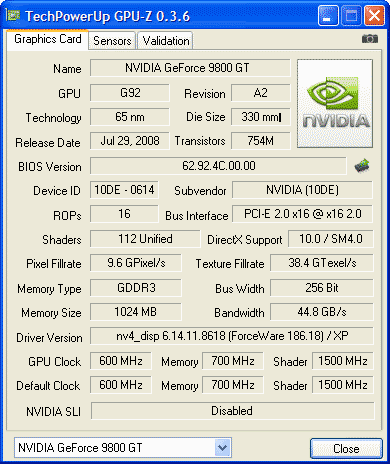The height and width of the screenshot is (464, 390).
Task: Click the 'Default Clock' label
Action: (x=48, y=386)
